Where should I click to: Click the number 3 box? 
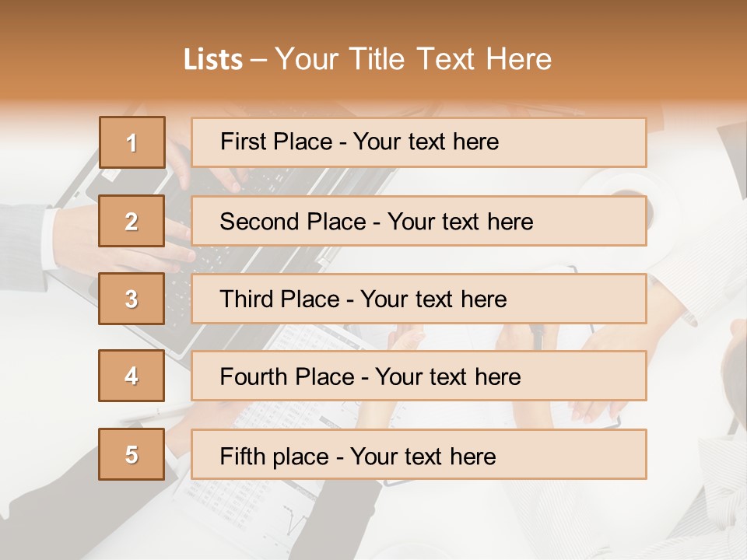pos(132,299)
